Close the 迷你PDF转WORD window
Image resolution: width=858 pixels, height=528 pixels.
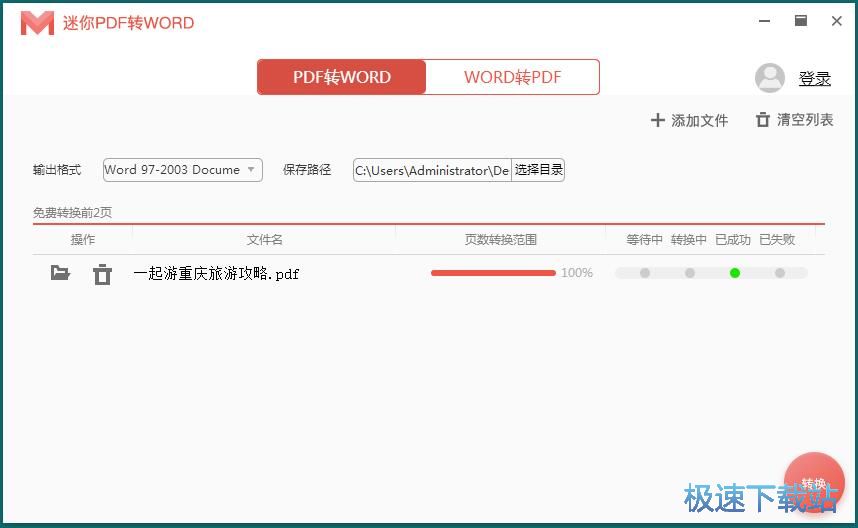[x=837, y=21]
